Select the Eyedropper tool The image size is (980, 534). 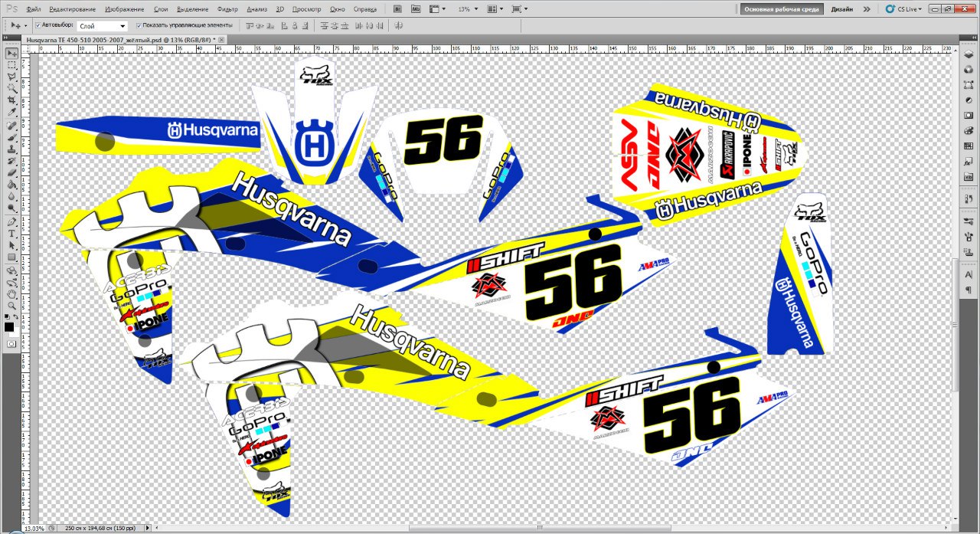point(12,112)
